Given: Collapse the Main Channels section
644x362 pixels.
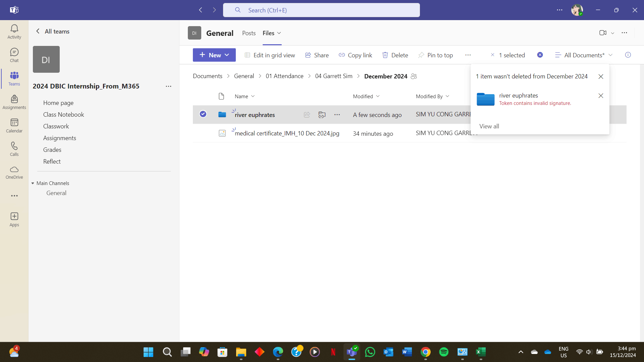Looking at the screenshot, I should [x=33, y=183].
